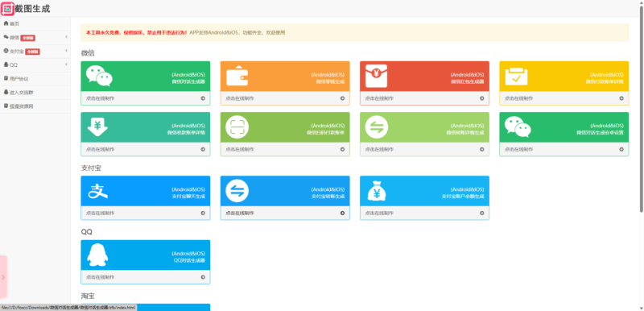
Task: Click the arrow circle icon under 微信零钱生成
Action: [x=343, y=98]
